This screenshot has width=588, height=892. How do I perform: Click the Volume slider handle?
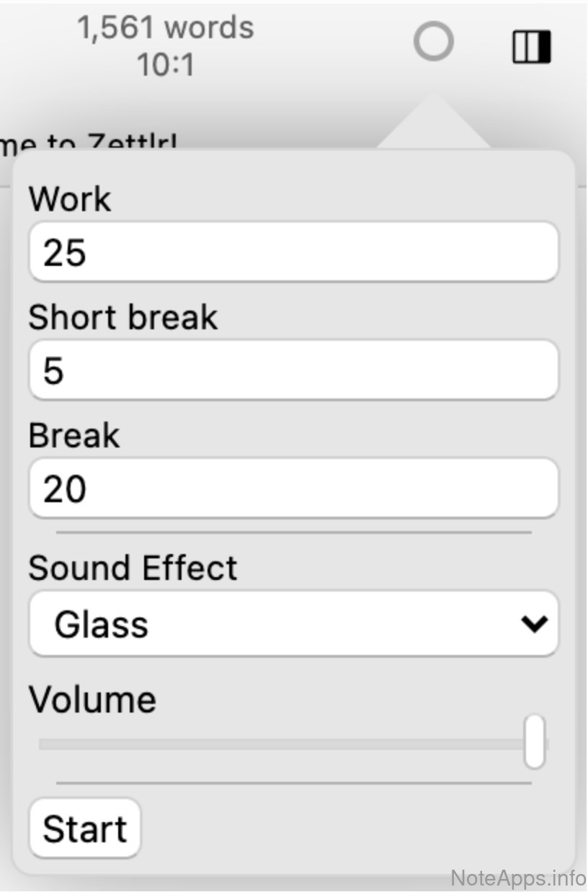(534, 742)
